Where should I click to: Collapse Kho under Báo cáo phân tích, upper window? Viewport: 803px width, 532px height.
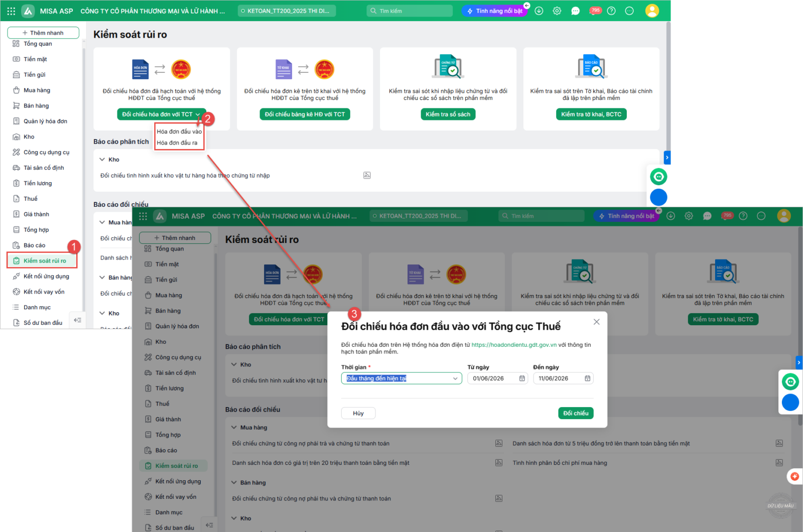(x=102, y=160)
